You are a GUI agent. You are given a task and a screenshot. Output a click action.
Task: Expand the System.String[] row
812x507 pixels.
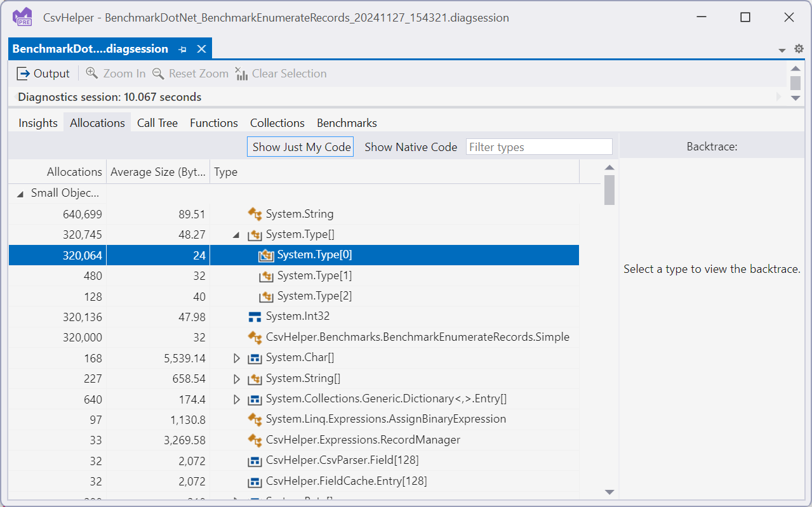pyautogui.click(x=237, y=379)
